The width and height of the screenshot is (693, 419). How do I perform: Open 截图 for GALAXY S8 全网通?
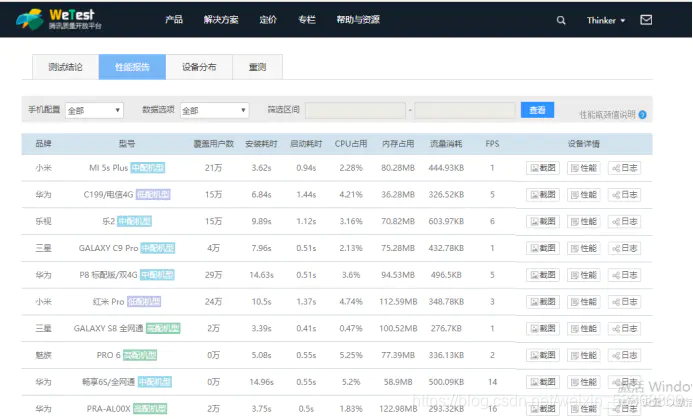[x=543, y=328]
